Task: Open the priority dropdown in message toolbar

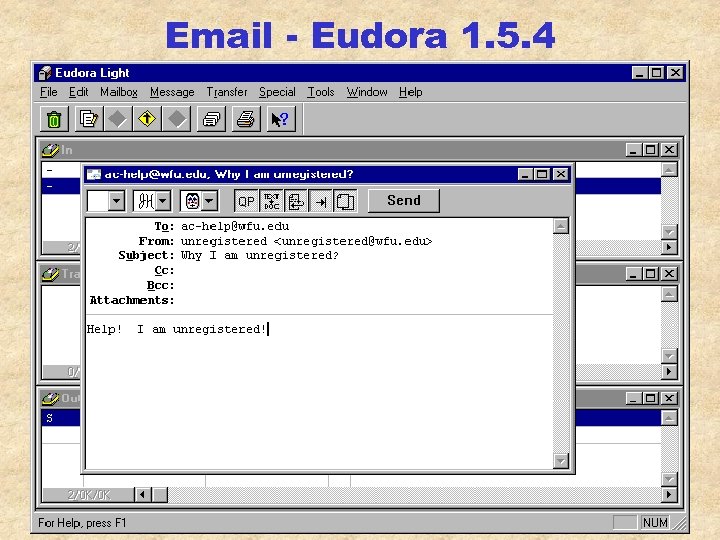Action: pyautogui.click(x=106, y=201)
